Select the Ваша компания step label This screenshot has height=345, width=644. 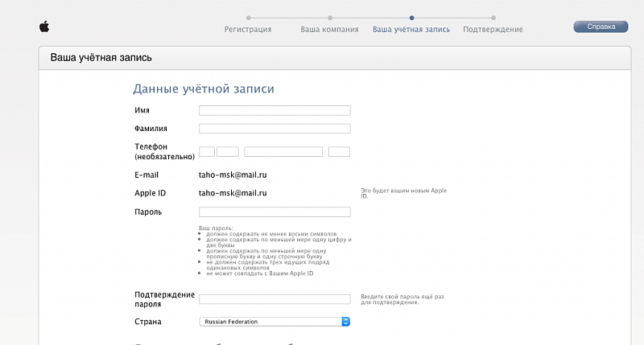pyautogui.click(x=329, y=30)
